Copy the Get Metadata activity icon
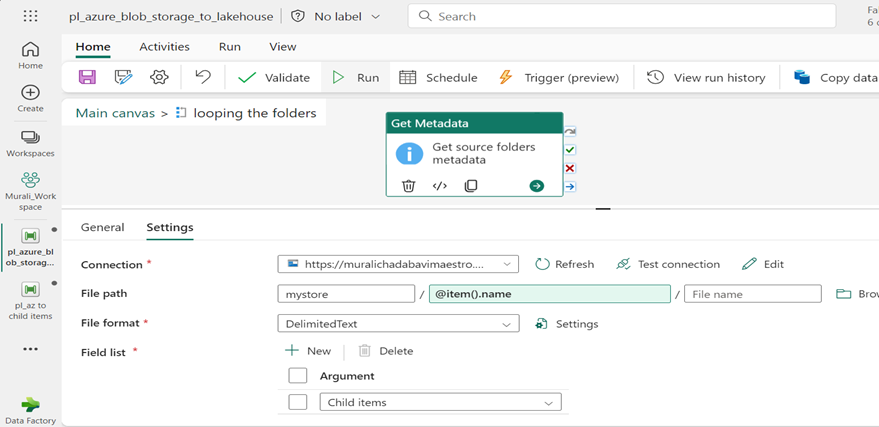Image resolution: width=879 pixels, height=427 pixels. point(471,186)
